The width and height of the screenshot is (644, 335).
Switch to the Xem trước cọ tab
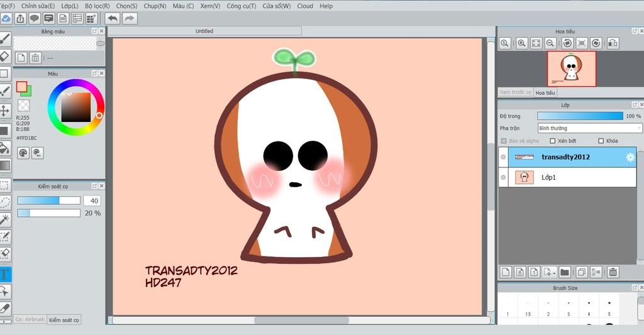point(515,92)
